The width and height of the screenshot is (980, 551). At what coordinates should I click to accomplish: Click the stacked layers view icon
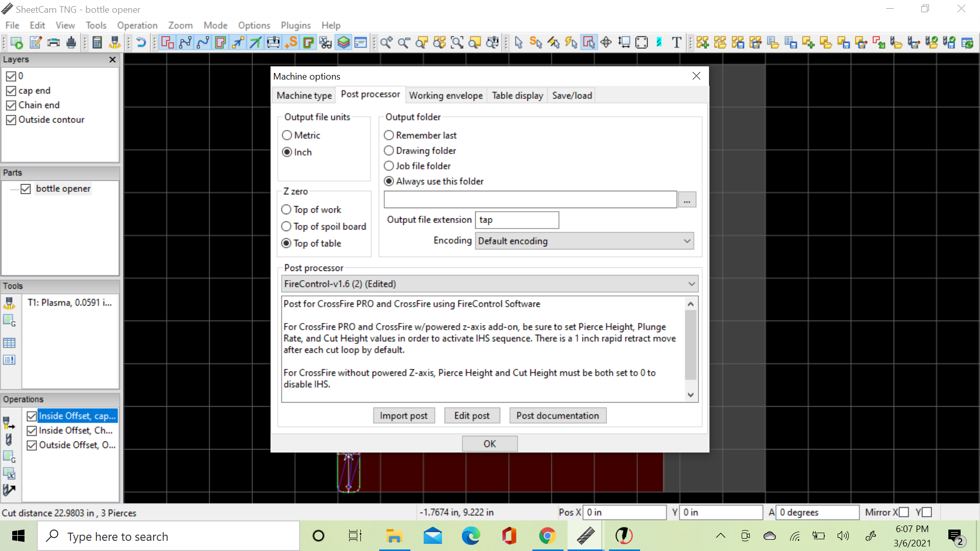(344, 42)
